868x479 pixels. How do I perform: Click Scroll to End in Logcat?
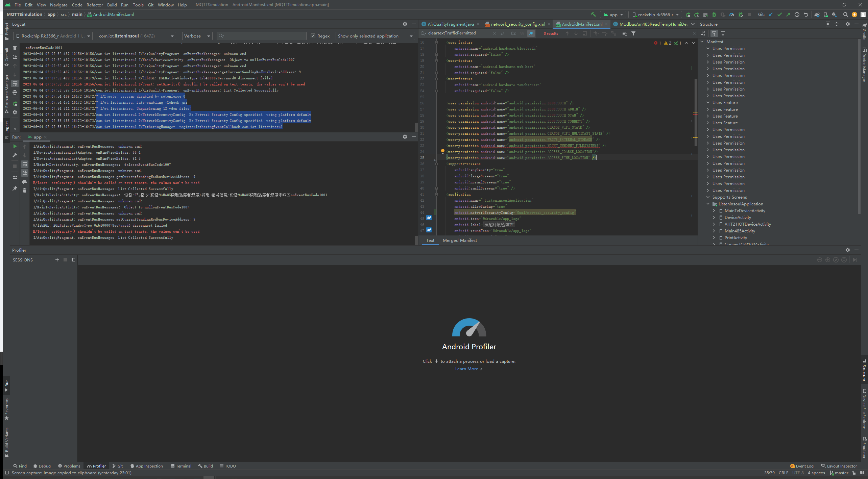coord(15,57)
